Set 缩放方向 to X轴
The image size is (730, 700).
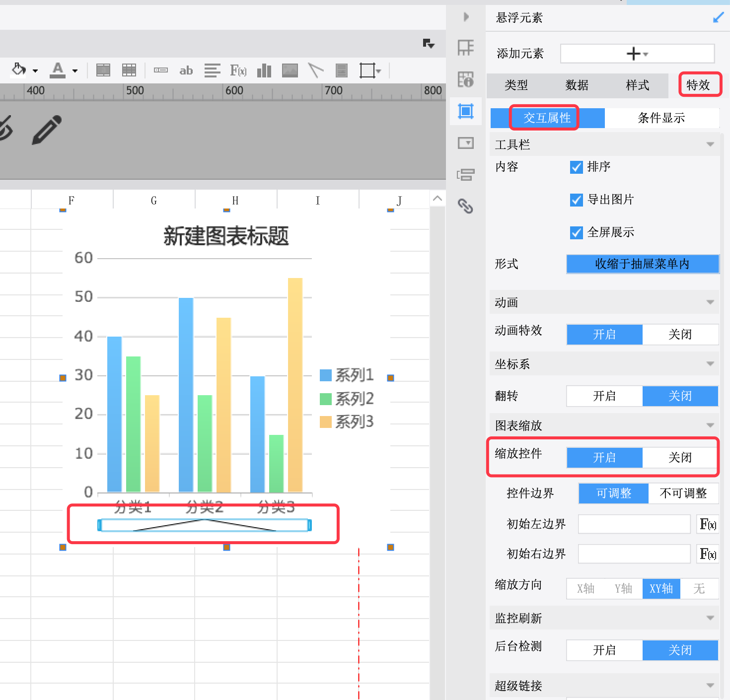pyautogui.click(x=586, y=589)
